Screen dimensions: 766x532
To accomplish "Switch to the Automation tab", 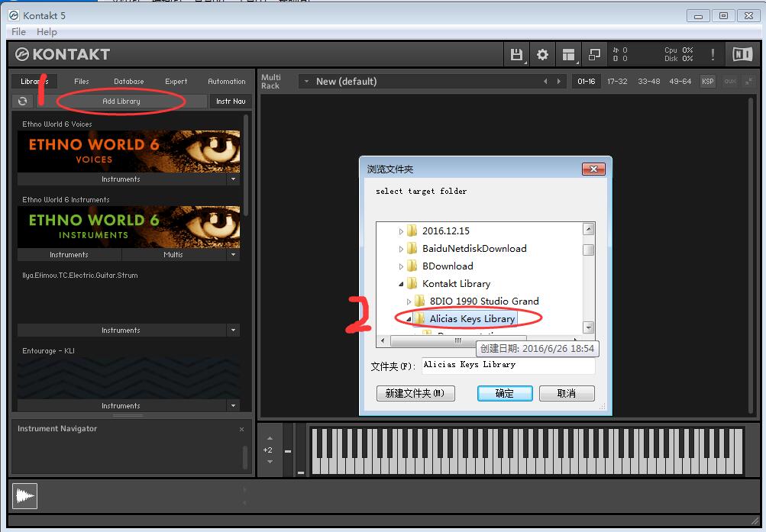I will click(227, 82).
